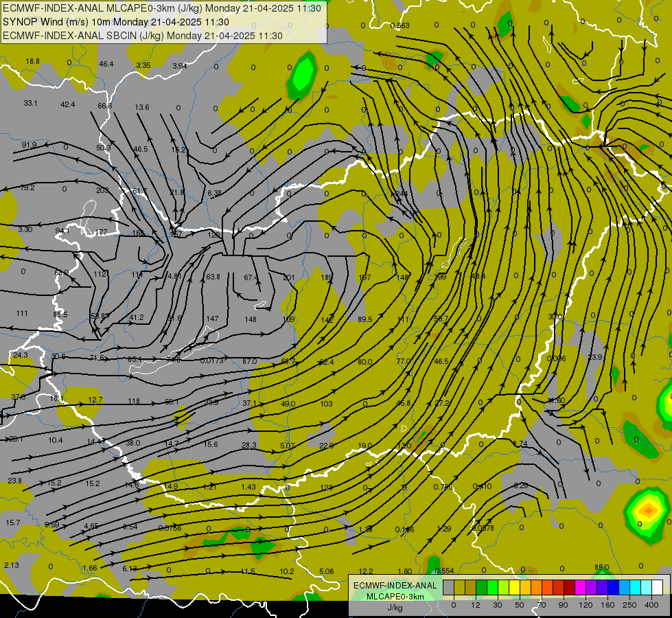Viewport: 672px width, 618px height.
Task: Click the map value 197
Action: [x=364, y=278]
